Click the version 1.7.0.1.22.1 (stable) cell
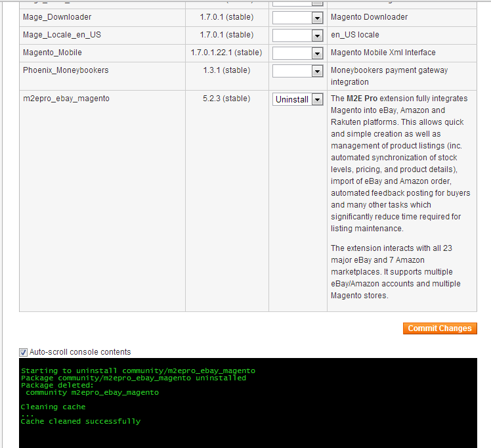491x448 pixels. (226, 53)
